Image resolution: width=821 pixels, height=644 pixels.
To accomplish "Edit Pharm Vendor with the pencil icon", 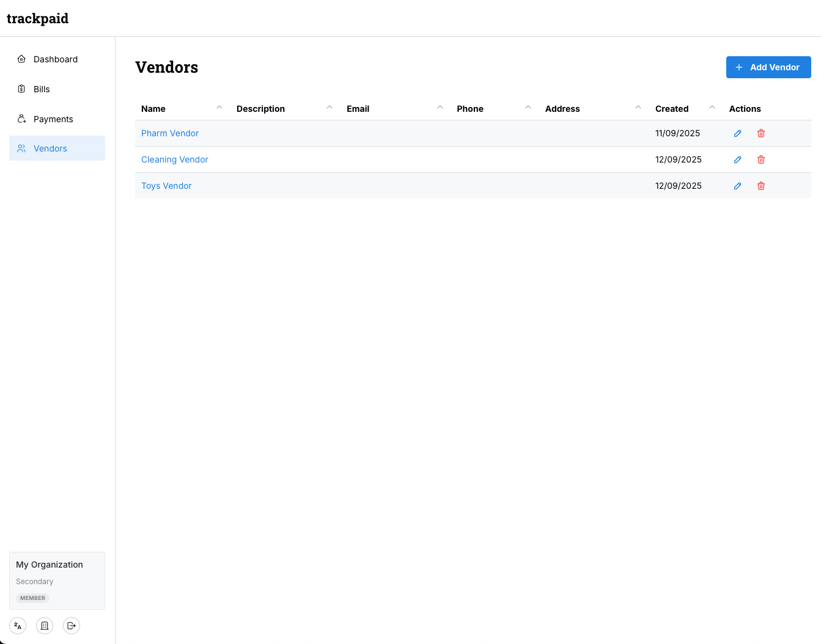I will 737,133.
